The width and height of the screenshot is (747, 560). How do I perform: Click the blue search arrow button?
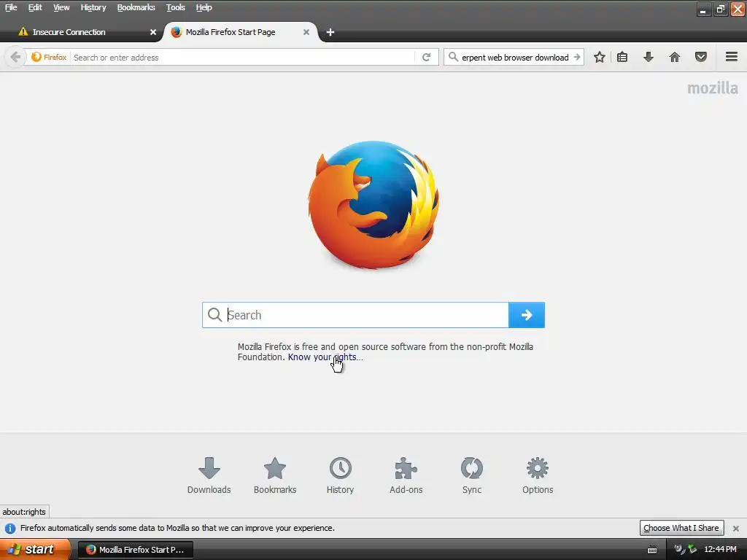point(527,315)
